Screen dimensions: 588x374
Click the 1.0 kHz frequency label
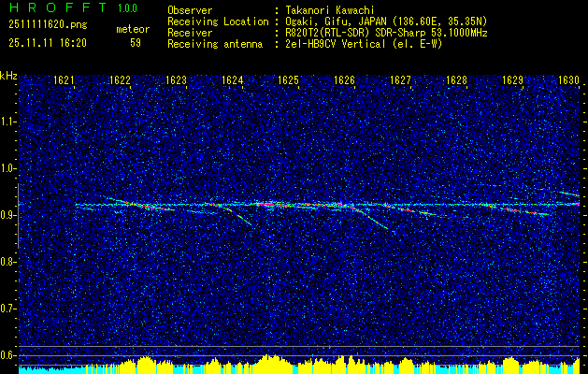(x=7, y=168)
